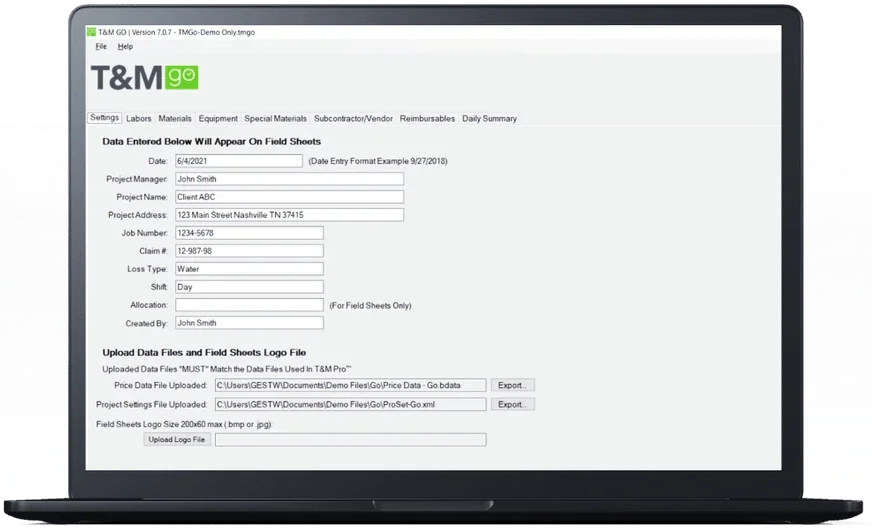Click the 'Loss Type:' label
This screenshot has height=531, width=872.
(147, 269)
